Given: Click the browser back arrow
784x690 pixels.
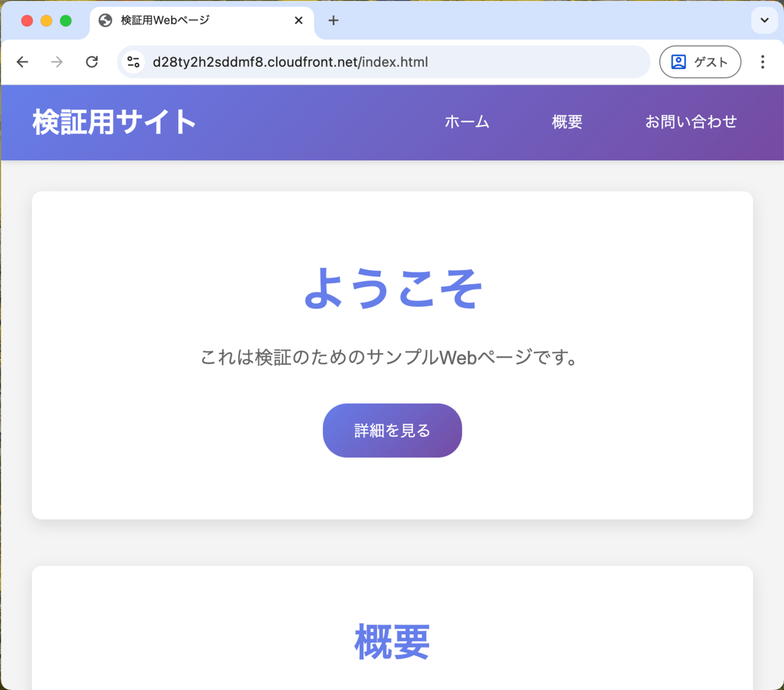Looking at the screenshot, I should (x=23, y=62).
